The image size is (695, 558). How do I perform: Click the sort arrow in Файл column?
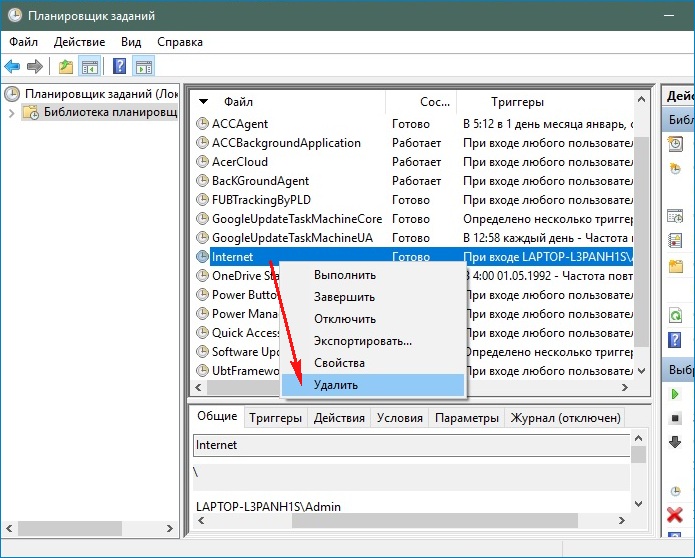click(x=203, y=101)
